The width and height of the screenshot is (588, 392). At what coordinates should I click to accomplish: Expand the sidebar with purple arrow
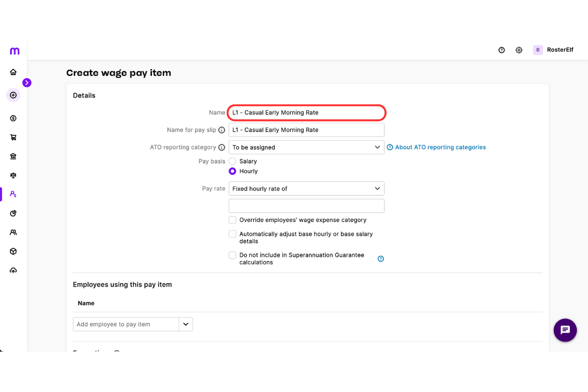tap(27, 83)
